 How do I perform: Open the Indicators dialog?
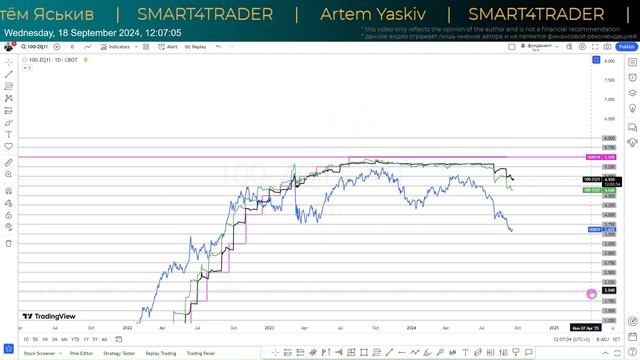tap(115, 47)
